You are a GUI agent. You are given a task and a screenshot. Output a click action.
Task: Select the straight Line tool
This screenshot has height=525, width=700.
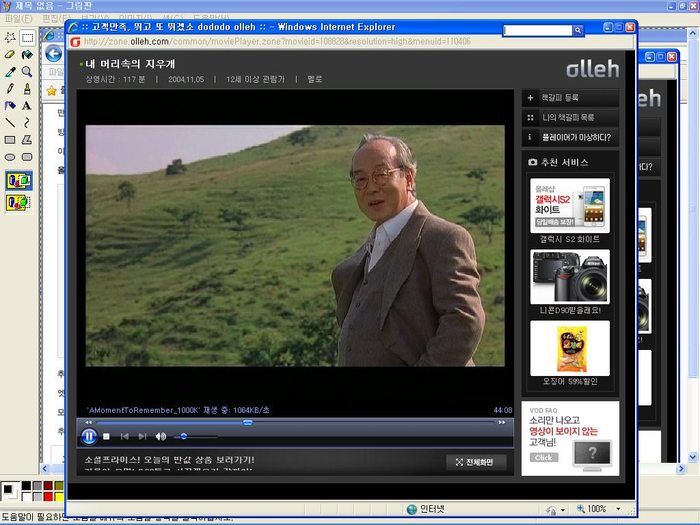coord(10,123)
